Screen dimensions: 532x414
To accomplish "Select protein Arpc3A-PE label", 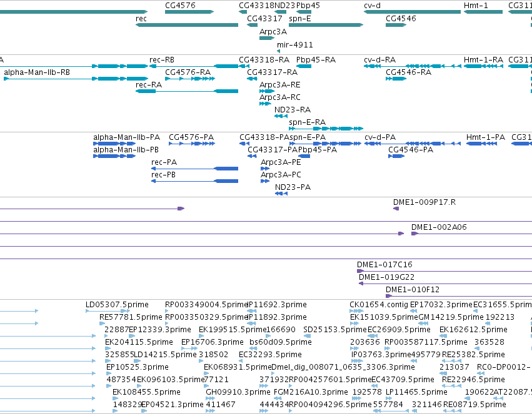I will [x=281, y=162].
